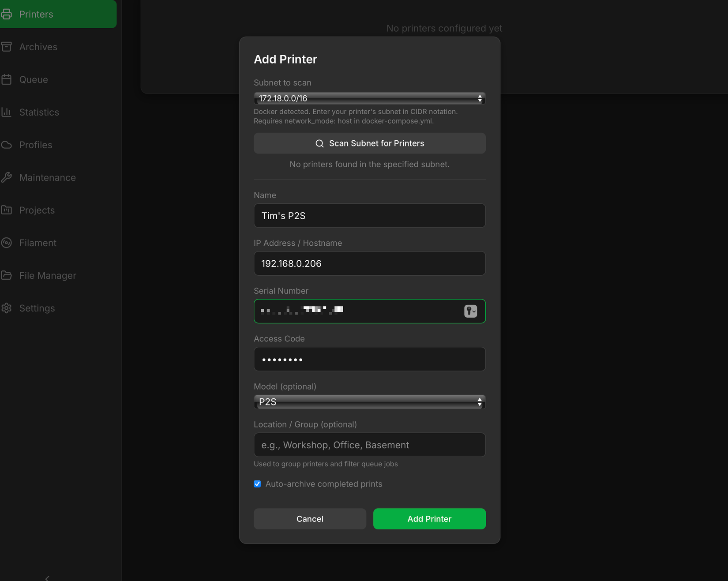Click the Queue calendar icon

point(7,79)
